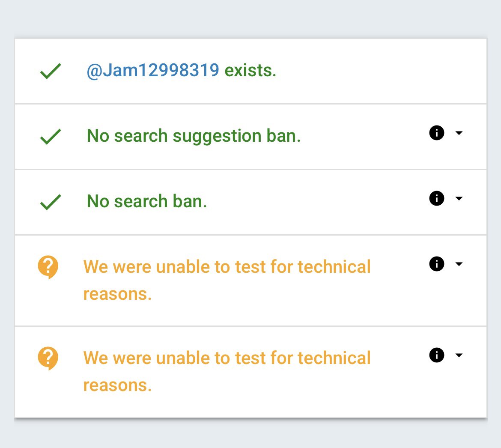Click the first orange question mark icon
Image resolution: width=501 pixels, height=448 pixels.
48,267
